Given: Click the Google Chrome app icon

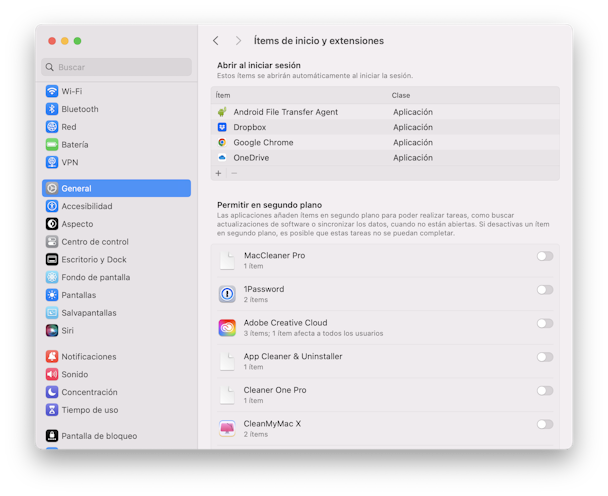Looking at the screenshot, I should pos(222,142).
